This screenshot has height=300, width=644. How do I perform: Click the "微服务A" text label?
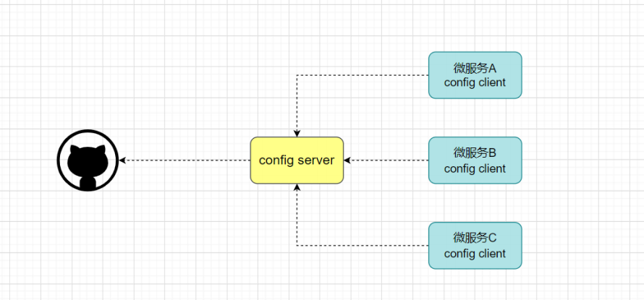[475, 68]
